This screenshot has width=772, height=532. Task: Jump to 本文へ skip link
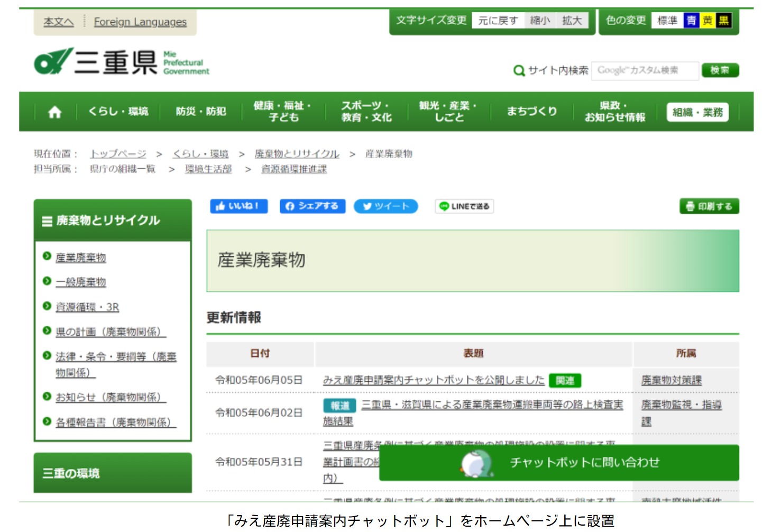coord(58,22)
